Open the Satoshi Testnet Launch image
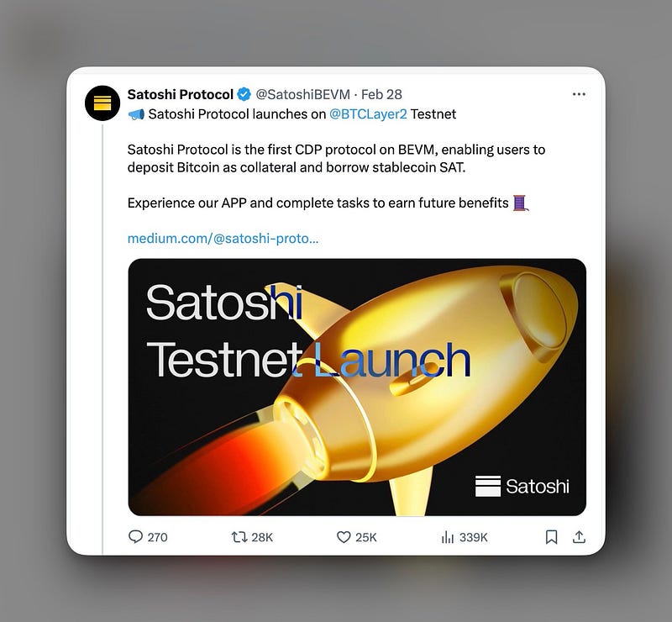Screen dimensions: 672x622 pos(357,387)
